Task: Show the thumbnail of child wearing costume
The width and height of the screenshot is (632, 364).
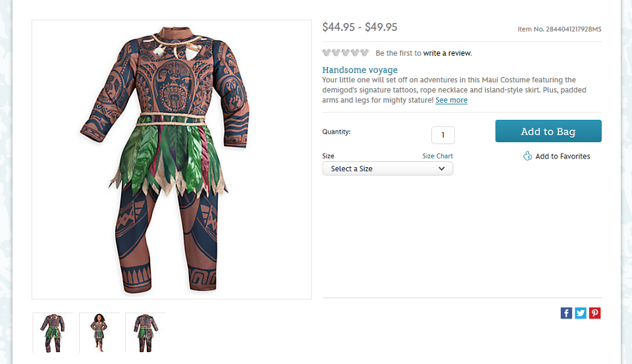Action: point(99,332)
